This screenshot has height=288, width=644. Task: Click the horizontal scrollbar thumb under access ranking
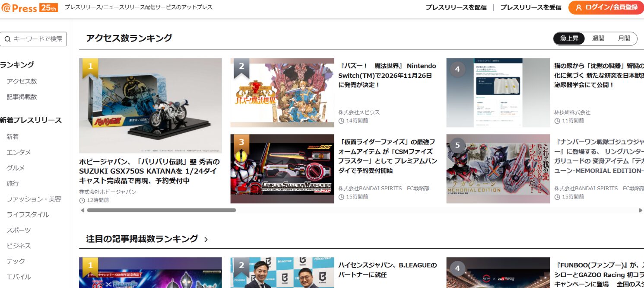(162, 210)
